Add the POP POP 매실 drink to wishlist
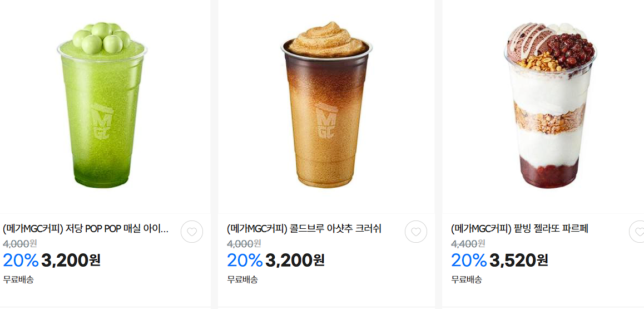 coord(192,232)
